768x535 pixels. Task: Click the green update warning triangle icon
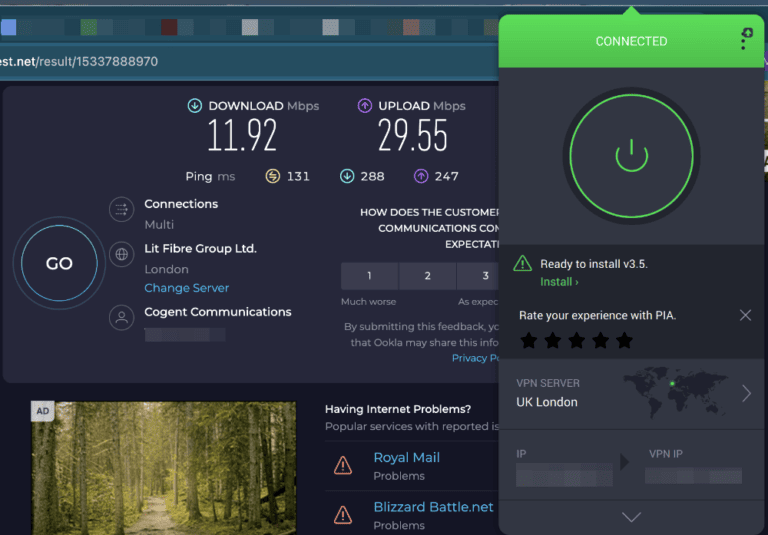pos(522,264)
